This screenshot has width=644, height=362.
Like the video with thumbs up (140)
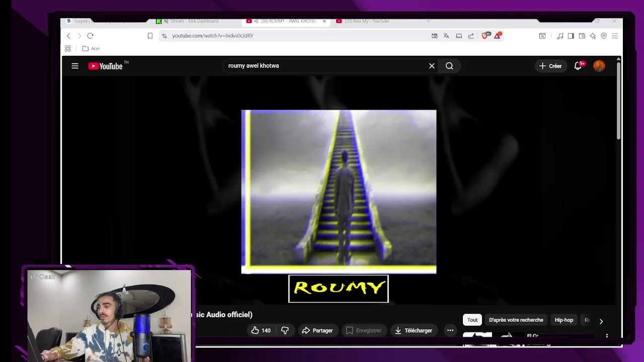pos(261,330)
